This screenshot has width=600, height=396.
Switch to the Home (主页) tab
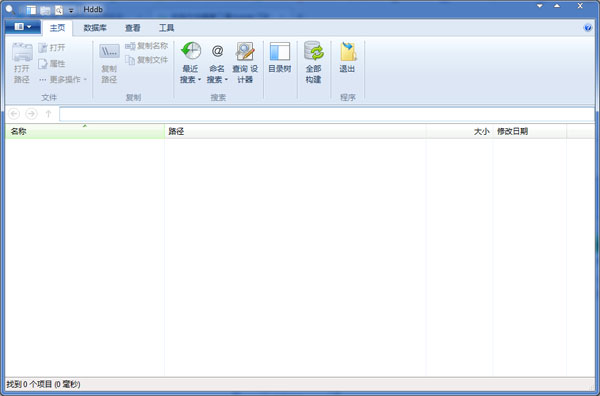coord(57,28)
